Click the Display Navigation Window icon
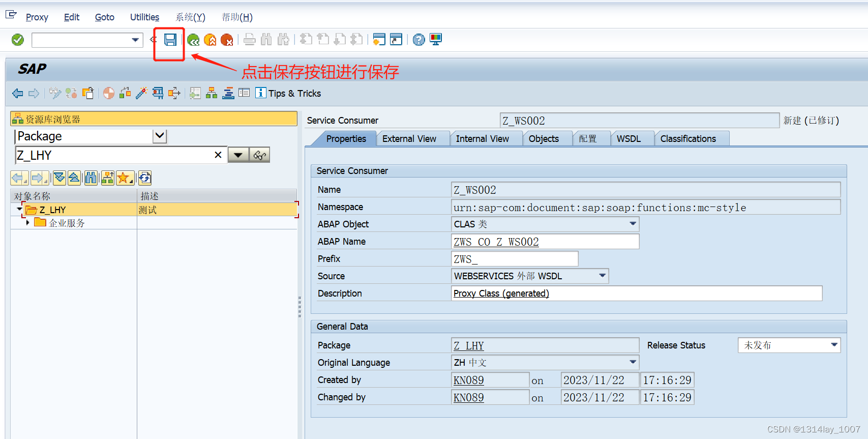Screen dimensions: 868x439 click(228, 93)
